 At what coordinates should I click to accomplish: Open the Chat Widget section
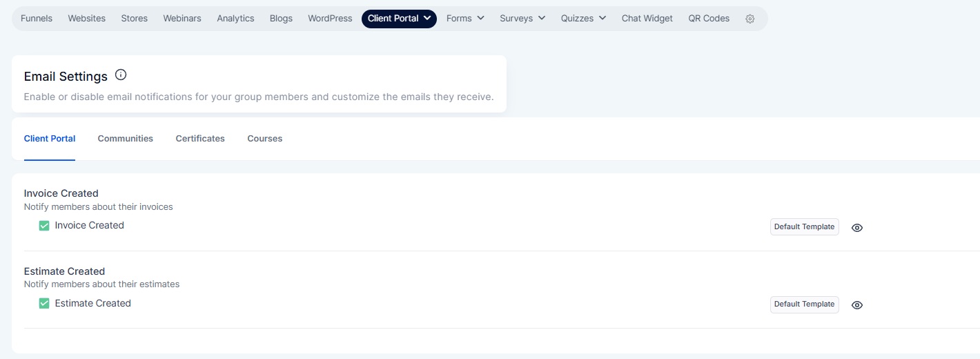[647, 19]
